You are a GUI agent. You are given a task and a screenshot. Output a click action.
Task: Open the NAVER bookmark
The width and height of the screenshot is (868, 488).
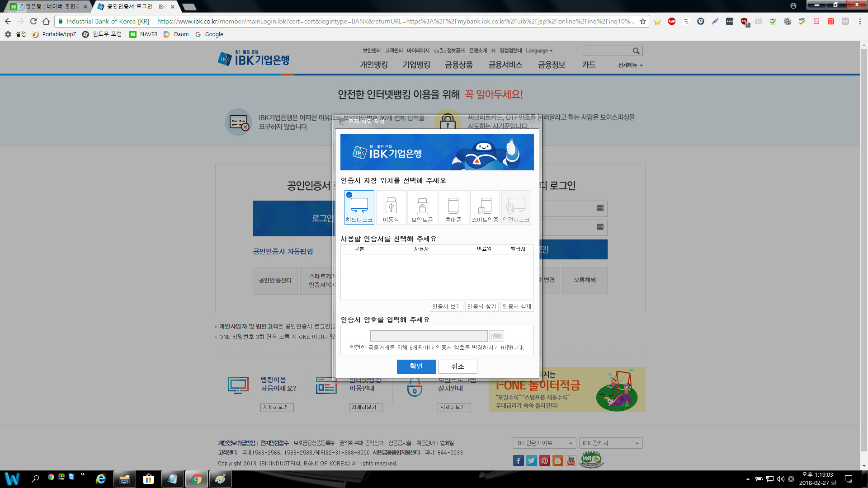(143, 34)
